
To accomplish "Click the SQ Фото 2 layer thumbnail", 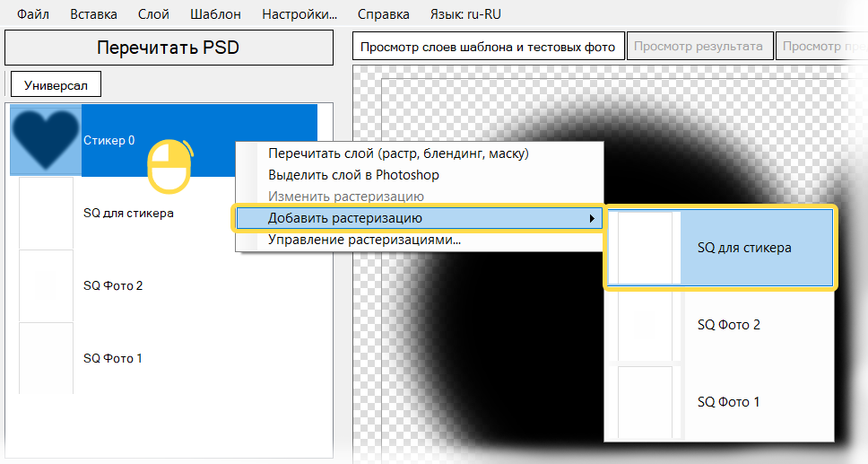I will point(46,285).
